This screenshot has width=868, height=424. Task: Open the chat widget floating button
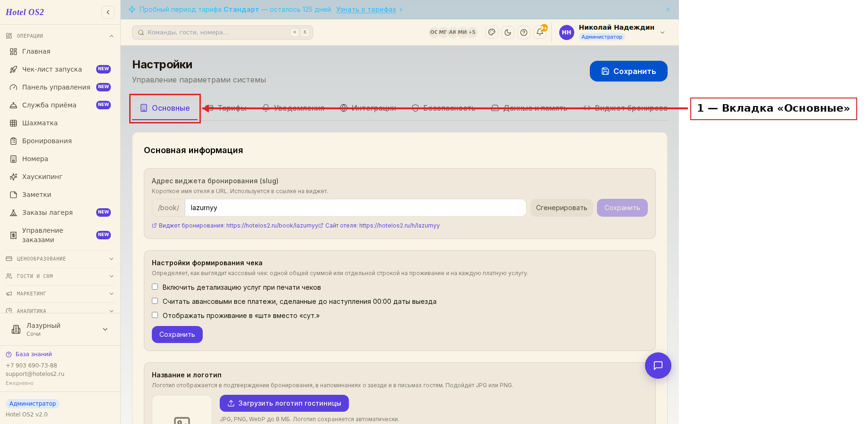658,366
